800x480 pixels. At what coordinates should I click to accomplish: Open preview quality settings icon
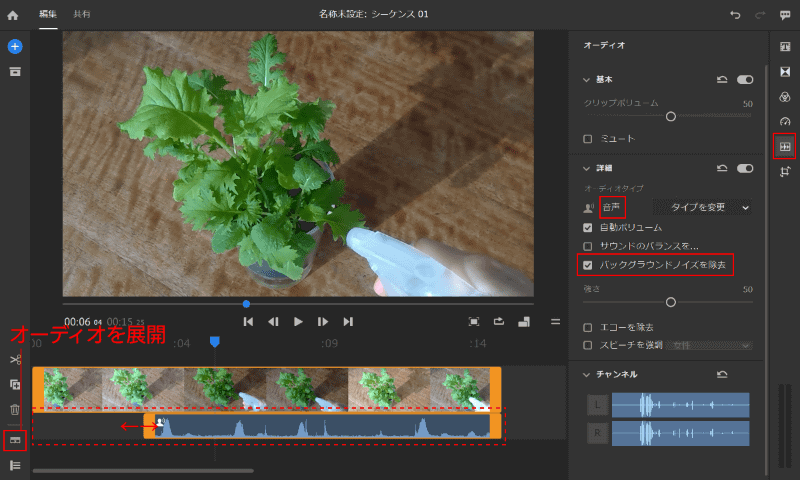click(x=524, y=321)
